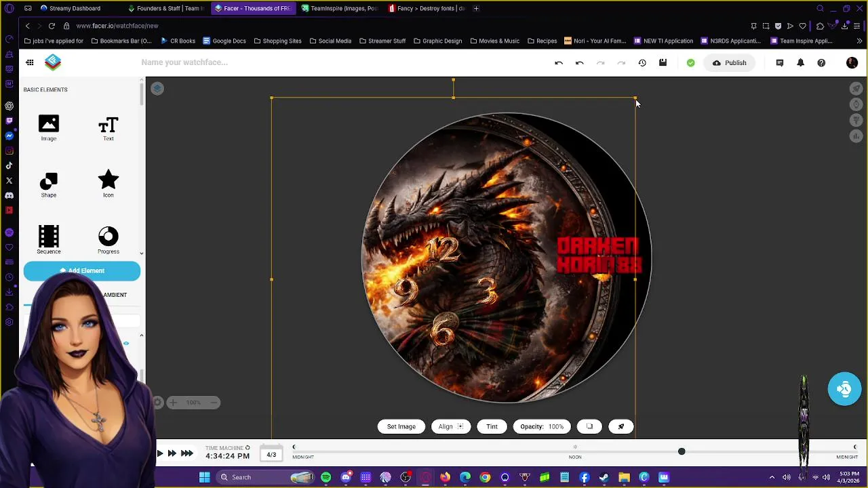Click the Set Image button

[x=401, y=426]
